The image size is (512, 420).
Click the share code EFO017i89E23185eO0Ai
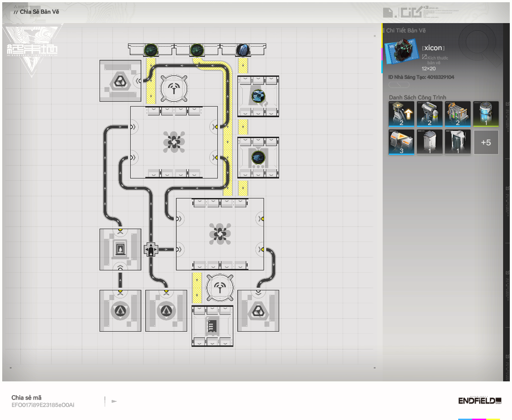[43, 405]
